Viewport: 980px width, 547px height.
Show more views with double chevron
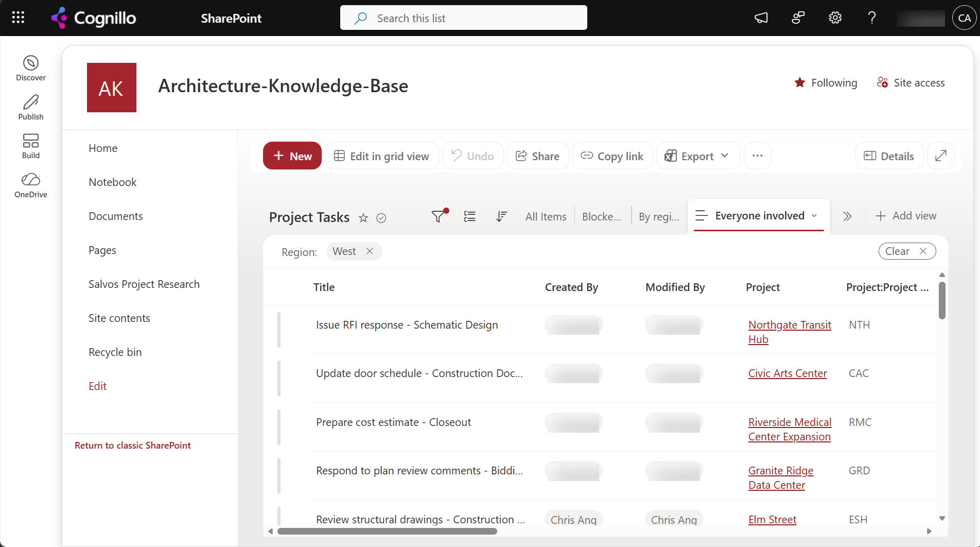point(847,216)
